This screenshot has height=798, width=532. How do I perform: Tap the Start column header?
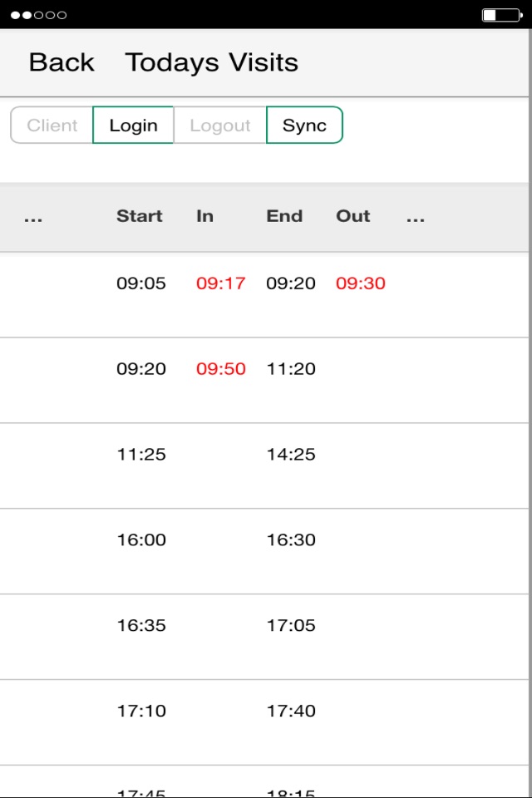[x=139, y=216]
